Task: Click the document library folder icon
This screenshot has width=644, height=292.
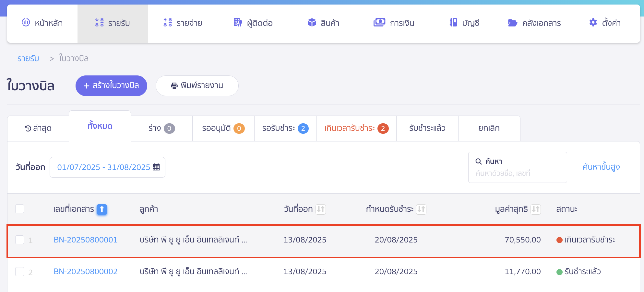Action: [512, 23]
